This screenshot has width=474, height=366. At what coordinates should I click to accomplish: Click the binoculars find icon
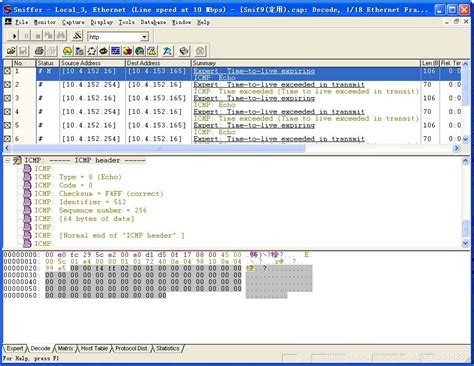coord(61,36)
